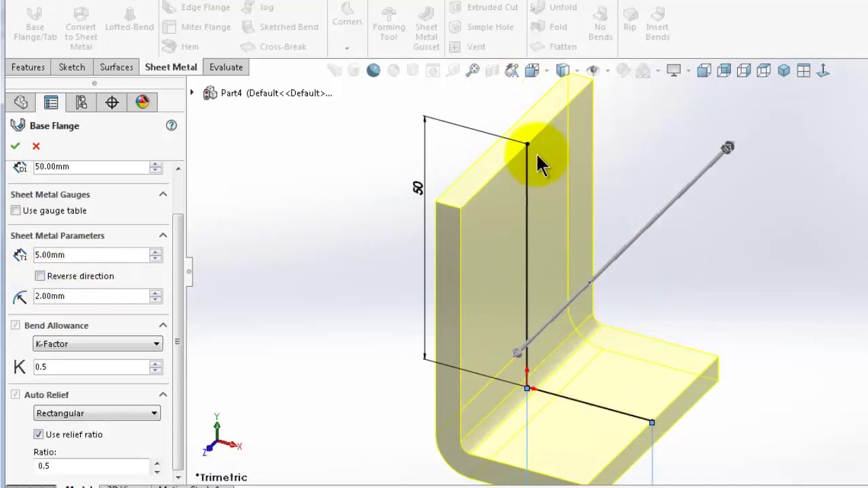Choose the Lofted-Bend tool
868x488 pixels.
pyautogui.click(x=130, y=20)
